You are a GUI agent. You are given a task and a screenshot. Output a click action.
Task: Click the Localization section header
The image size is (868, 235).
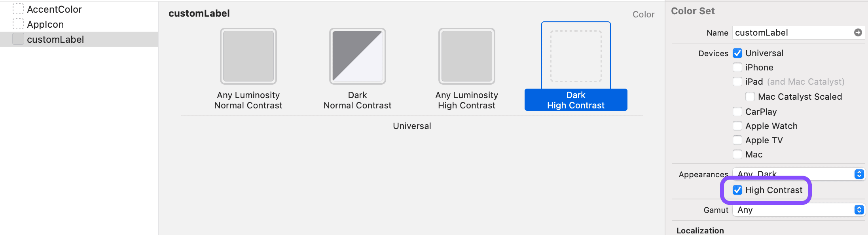[x=700, y=230]
